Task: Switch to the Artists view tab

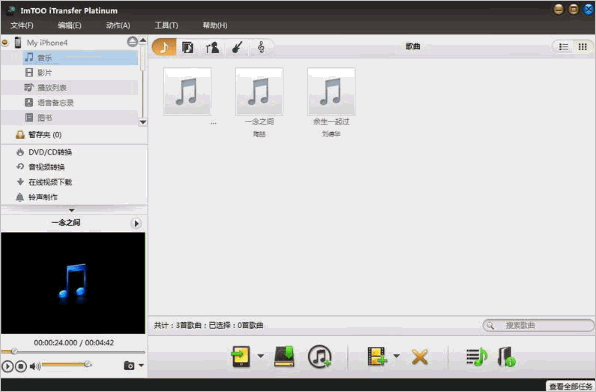Action: [212, 48]
